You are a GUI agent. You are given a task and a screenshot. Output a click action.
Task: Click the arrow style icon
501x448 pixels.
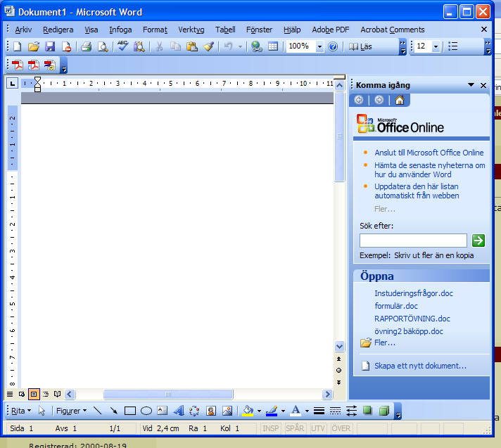[351, 411]
